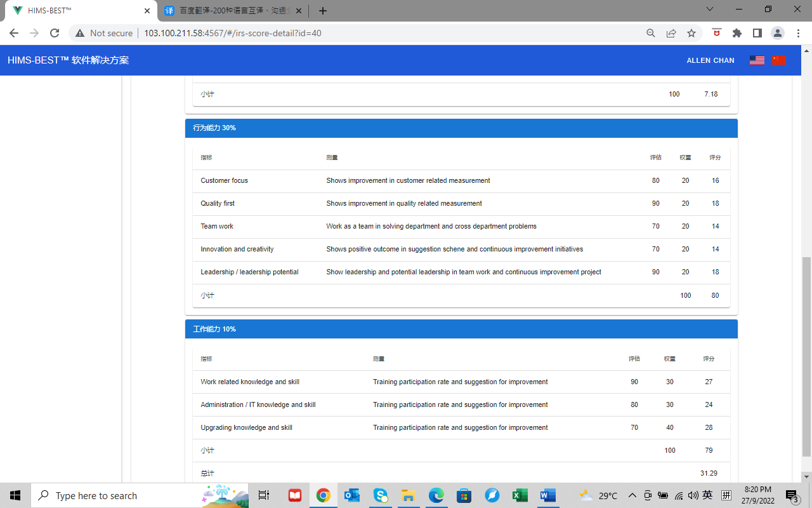Click the page vertical scrollbar thumb
This screenshot has width=812, height=508.
coord(806,356)
